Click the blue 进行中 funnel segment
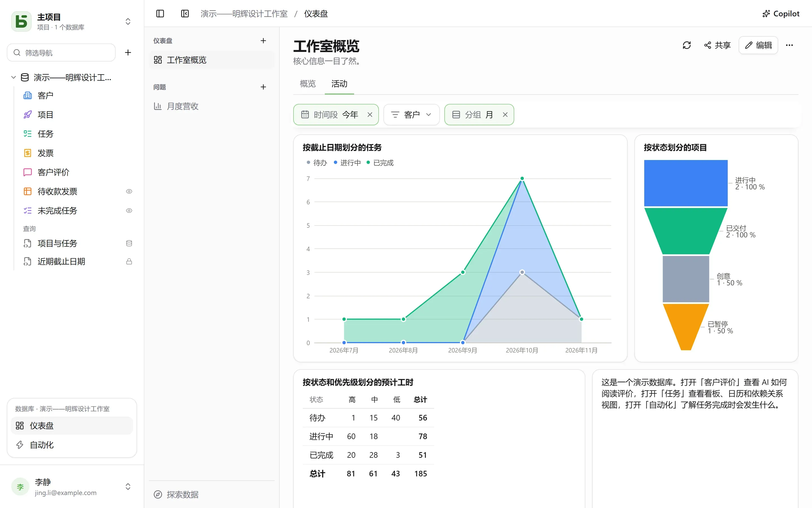The height and width of the screenshot is (508, 812). [x=685, y=183]
